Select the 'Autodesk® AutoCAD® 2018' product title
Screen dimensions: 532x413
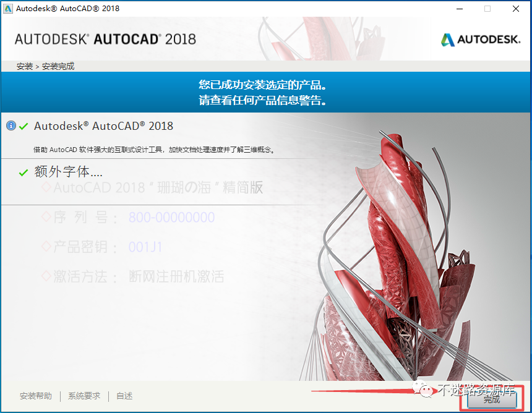pyautogui.click(x=103, y=126)
